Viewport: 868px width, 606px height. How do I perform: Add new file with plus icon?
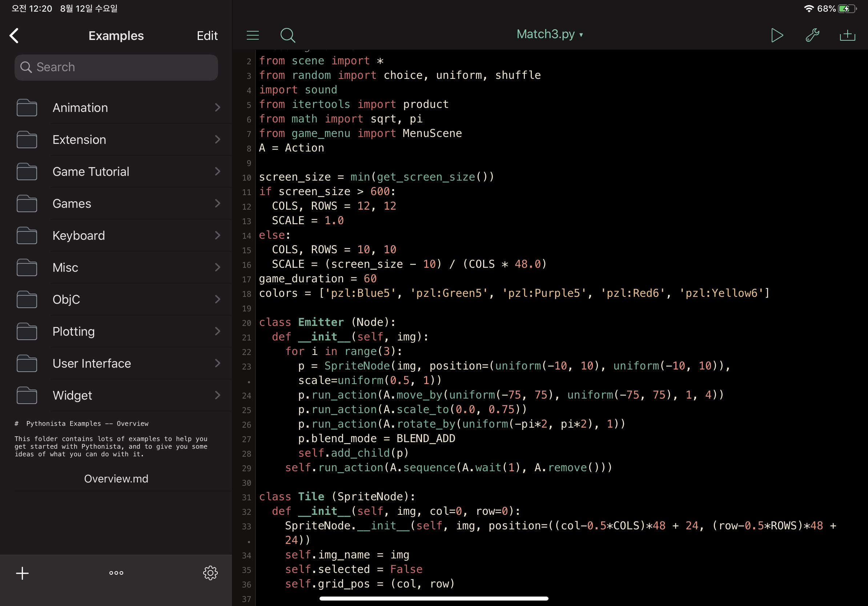point(22,573)
